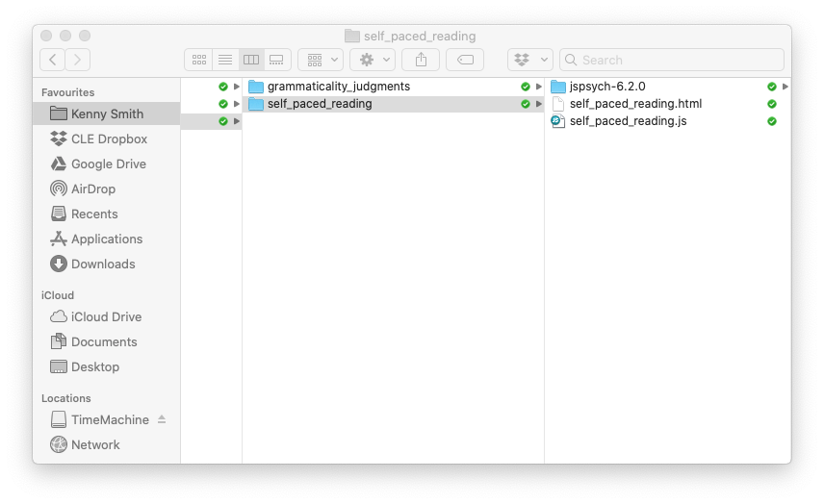Open the Dropbox toolbar dropdown

[x=529, y=60]
